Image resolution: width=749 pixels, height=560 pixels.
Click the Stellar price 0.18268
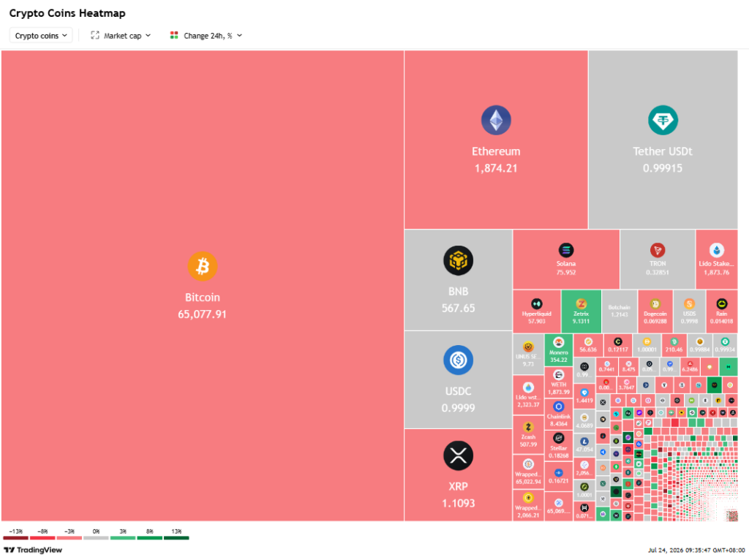(x=558, y=456)
